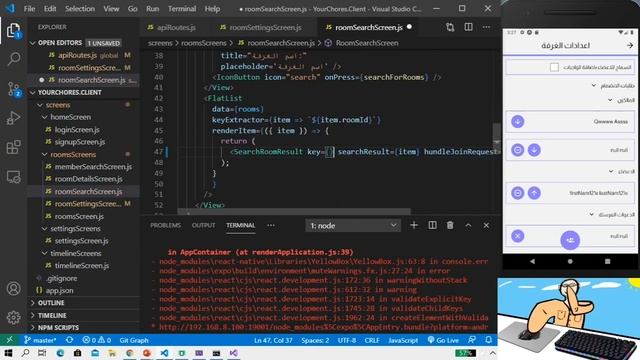This screenshot has width=640, height=360.
Task: Open the Remote Explorer view
Action: tap(13, 177)
